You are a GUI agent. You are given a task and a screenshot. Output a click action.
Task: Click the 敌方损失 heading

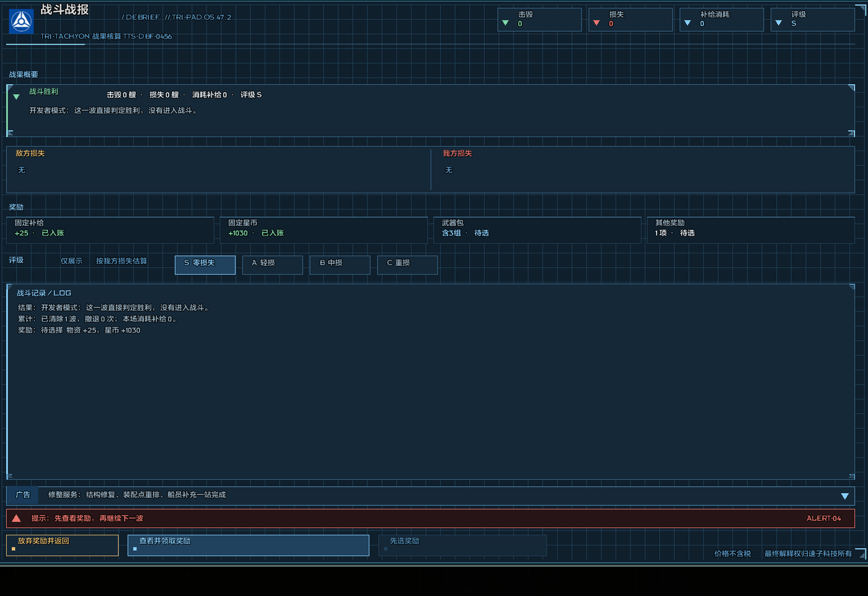(30, 153)
